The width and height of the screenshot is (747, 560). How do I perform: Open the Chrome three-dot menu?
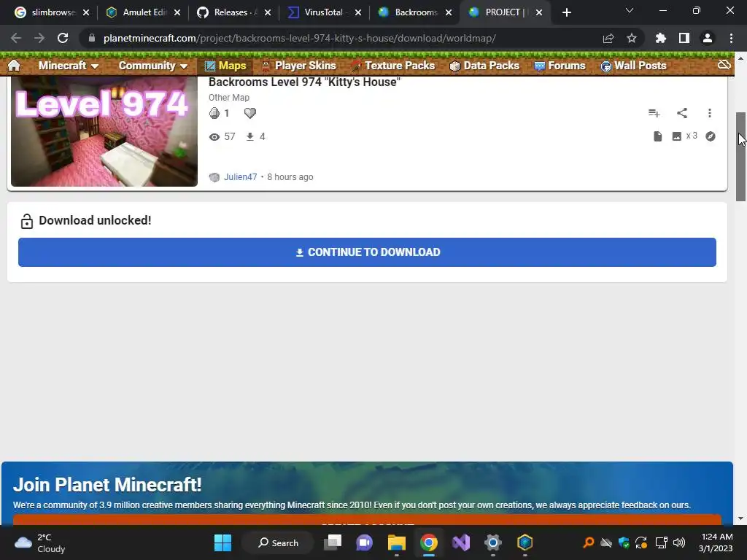[731, 38]
